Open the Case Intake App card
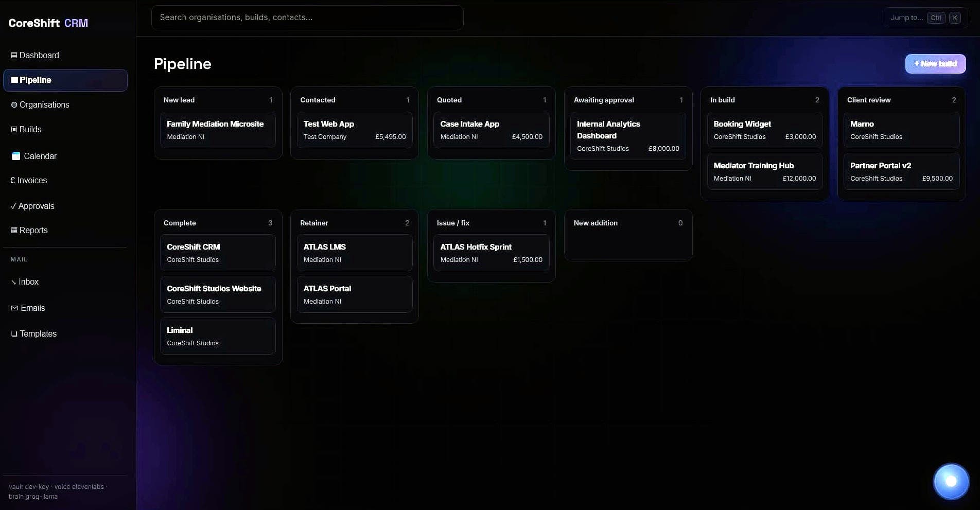 point(491,130)
